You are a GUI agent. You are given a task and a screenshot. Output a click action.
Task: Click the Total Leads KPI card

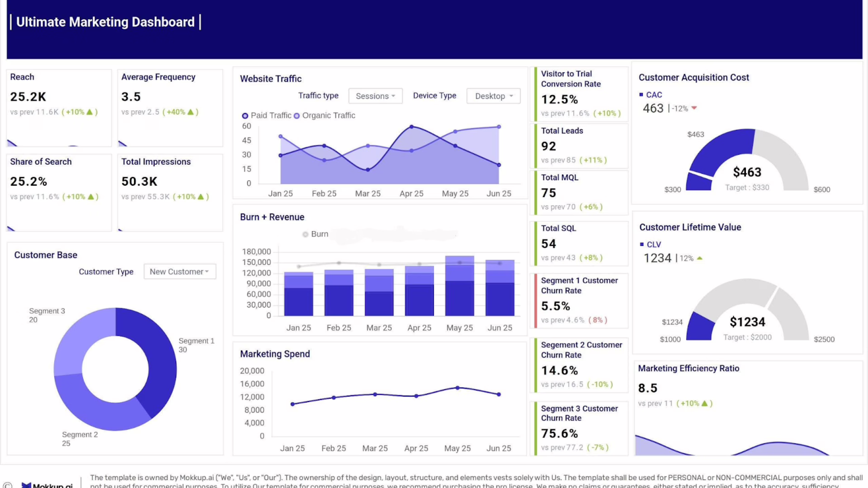coord(580,145)
